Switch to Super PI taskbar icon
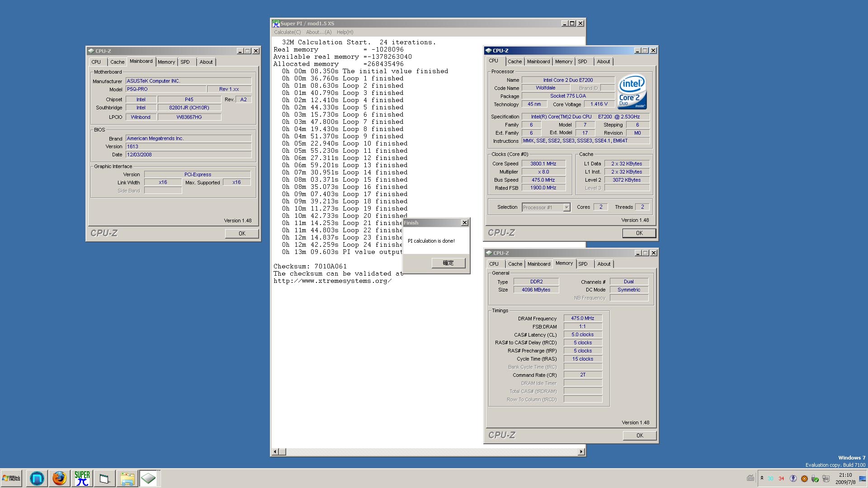The width and height of the screenshot is (868, 488). coord(82,478)
